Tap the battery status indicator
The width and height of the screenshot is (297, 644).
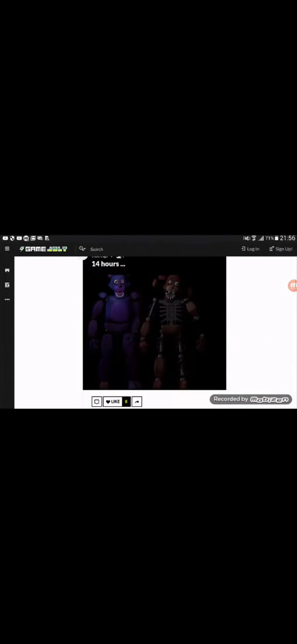coord(277,238)
